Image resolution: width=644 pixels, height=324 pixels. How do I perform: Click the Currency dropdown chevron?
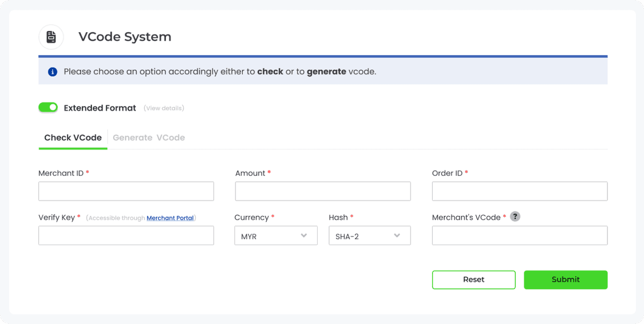point(305,235)
